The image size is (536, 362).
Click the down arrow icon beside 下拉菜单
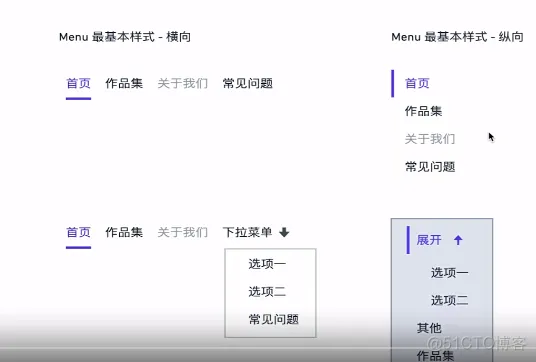(x=284, y=232)
